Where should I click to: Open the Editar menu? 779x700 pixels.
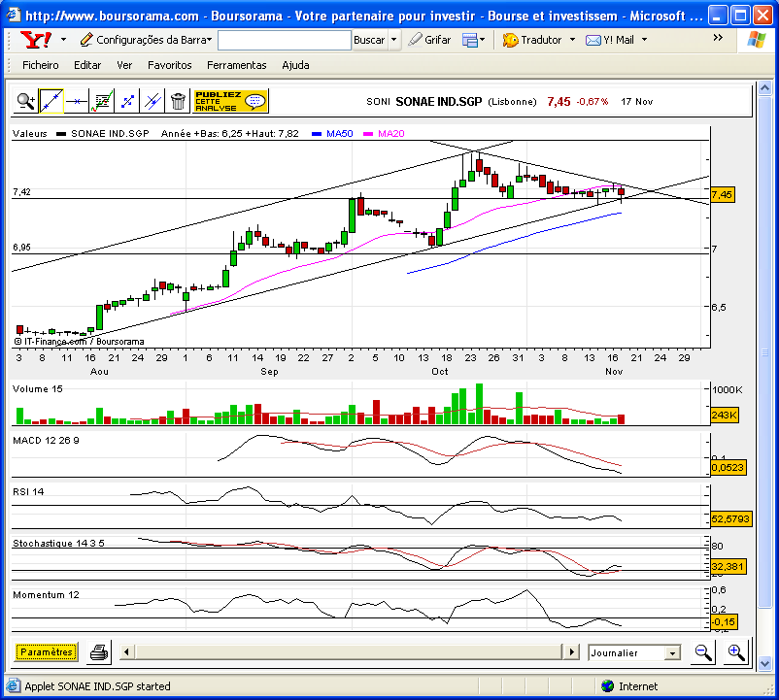pos(87,65)
